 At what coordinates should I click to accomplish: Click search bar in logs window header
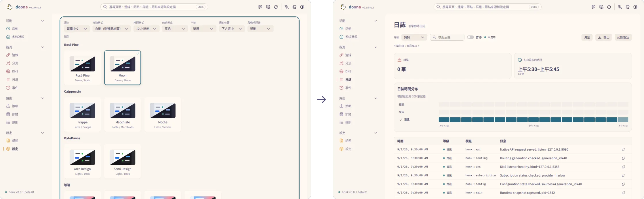(x=487, y=7)
